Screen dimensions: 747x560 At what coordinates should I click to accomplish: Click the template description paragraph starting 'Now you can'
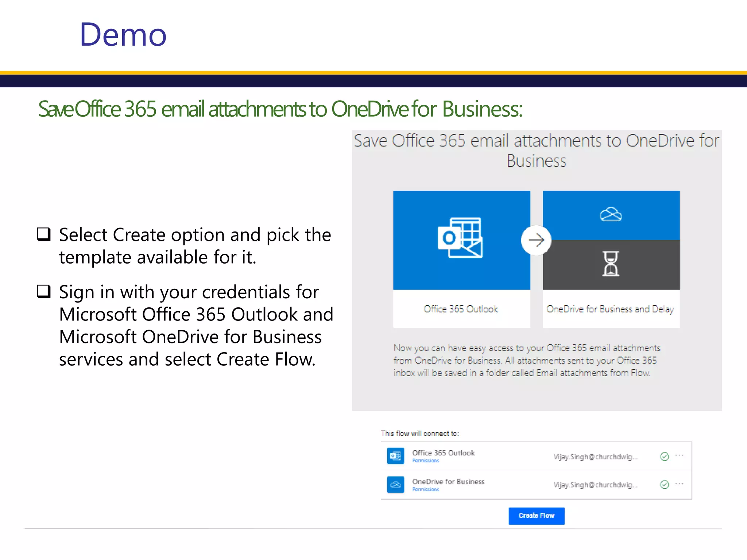[527, 360]
